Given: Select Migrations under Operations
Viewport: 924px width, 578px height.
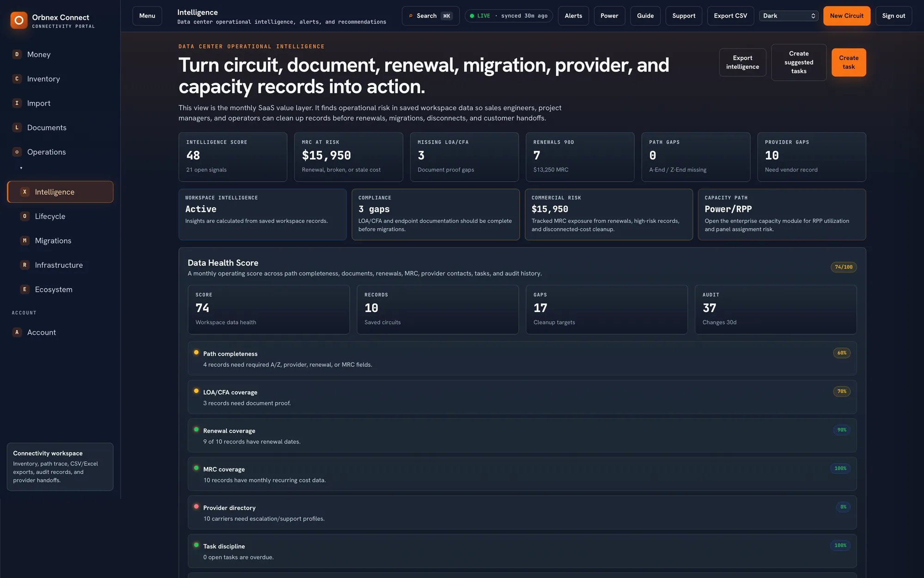Looking at the screenshot, I should pos(60,241).
